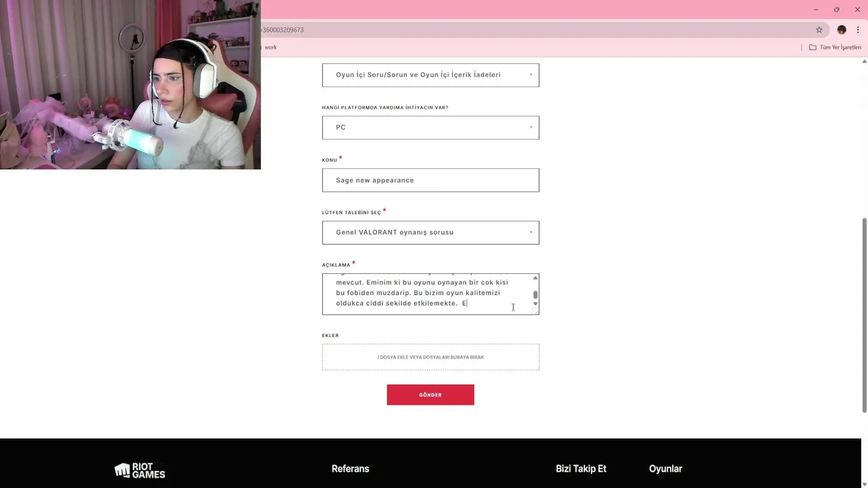Click the Referans footer heading
868x488 pixels.
point(351,469)
